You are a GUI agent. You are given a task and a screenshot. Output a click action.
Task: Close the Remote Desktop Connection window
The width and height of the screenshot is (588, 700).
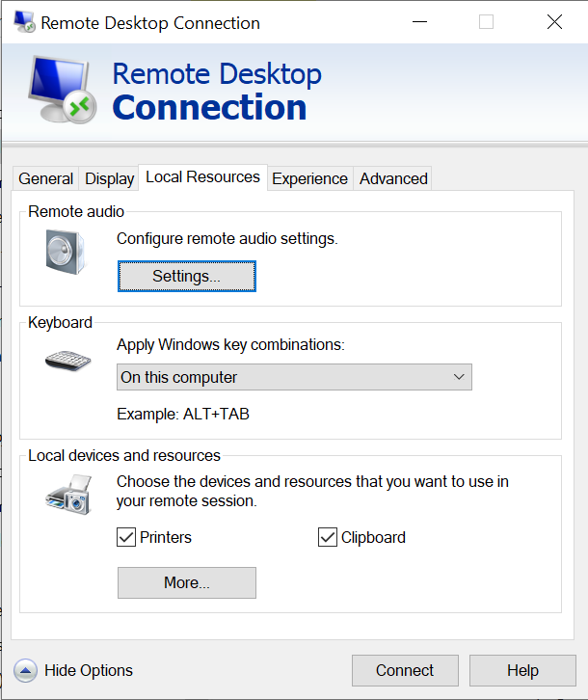tap(554, 22)
